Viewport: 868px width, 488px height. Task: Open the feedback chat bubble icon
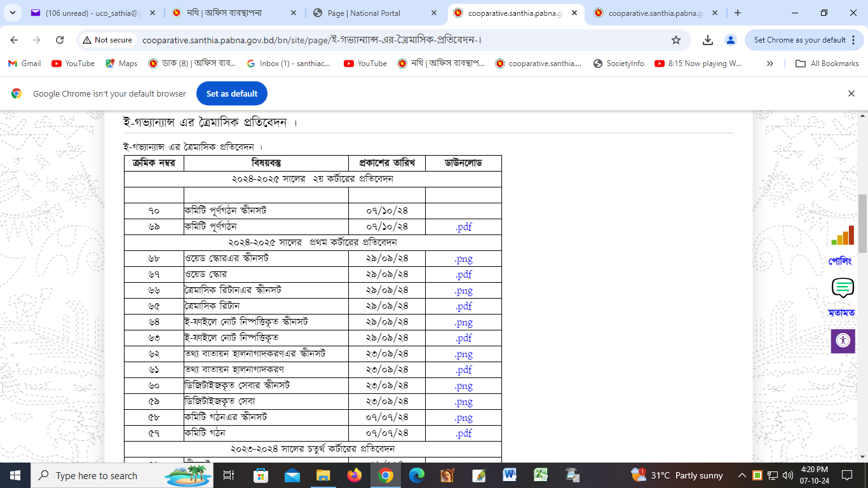click(x=843, y=288)
